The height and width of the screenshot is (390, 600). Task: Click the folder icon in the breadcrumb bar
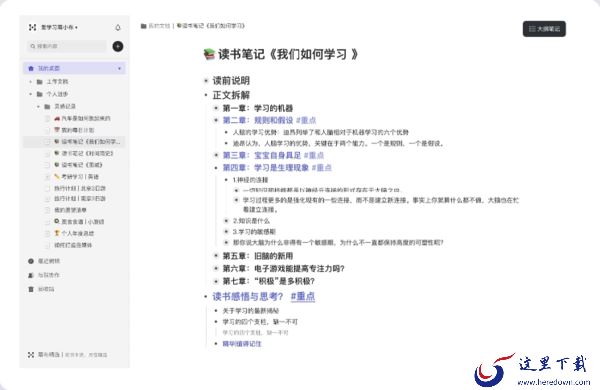pos(143,26)
